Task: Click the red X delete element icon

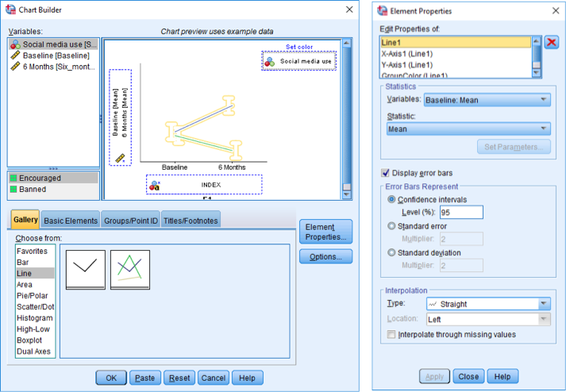Action: pyautogui.click(x=551, y=42)
